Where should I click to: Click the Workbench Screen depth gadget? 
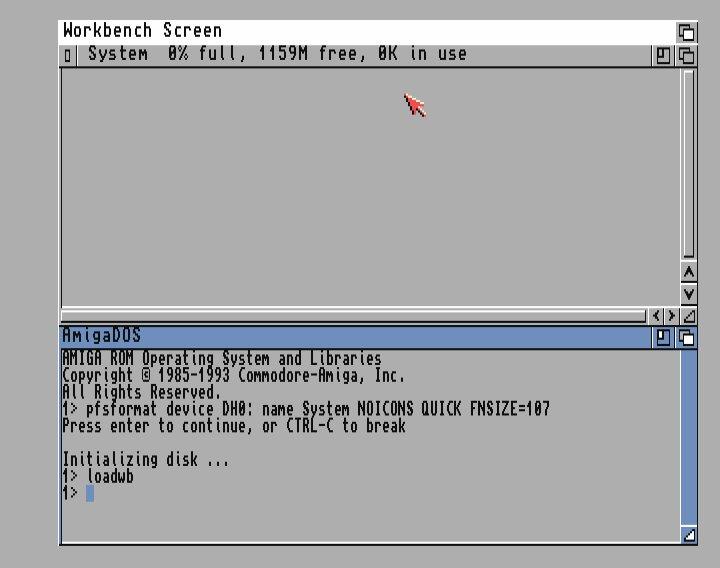coord(686,32)
